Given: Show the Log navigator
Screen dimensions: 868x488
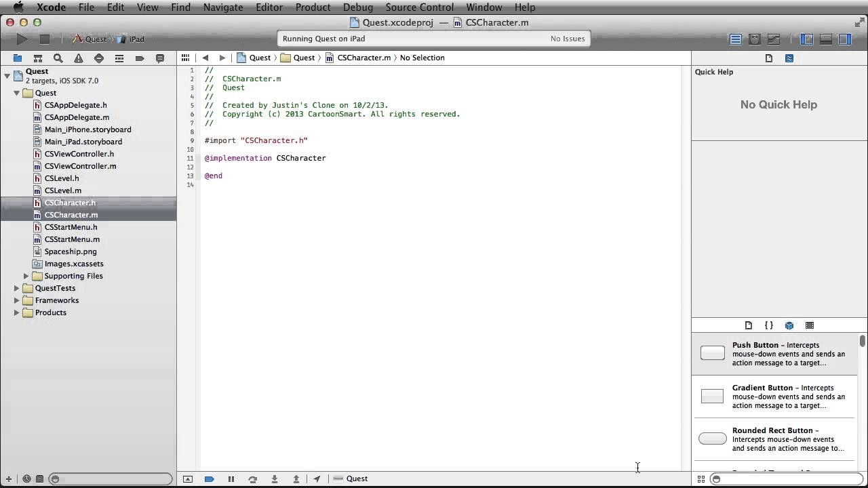Looking at the screenshot, I should 160,58.
